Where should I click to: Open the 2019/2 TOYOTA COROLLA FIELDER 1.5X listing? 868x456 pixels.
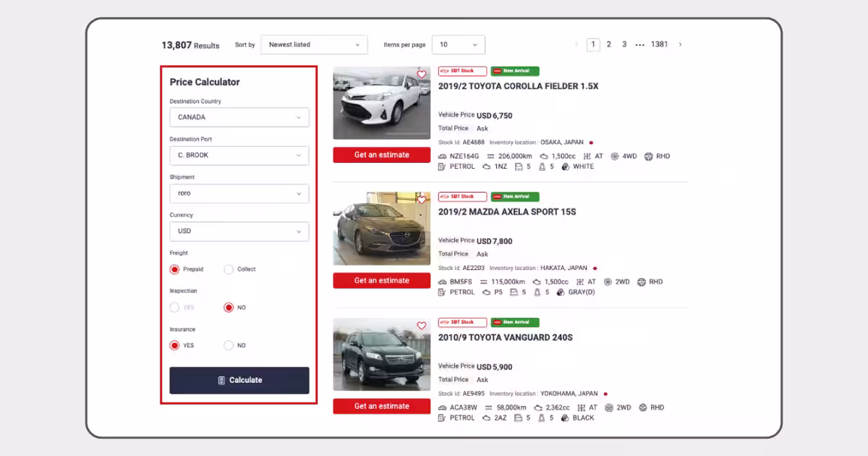519,86
